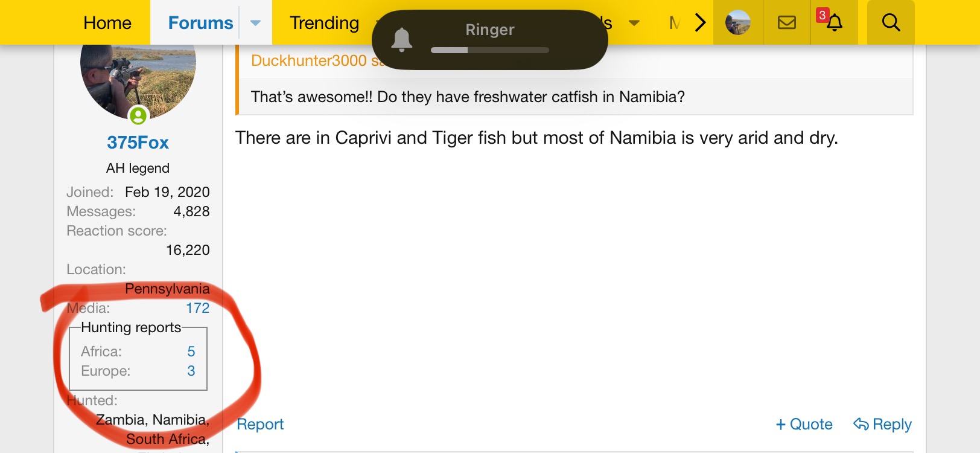This screenshot has width=980, height=453.
Task: Open the inbox envelope icon
Action: pos(786,23)
